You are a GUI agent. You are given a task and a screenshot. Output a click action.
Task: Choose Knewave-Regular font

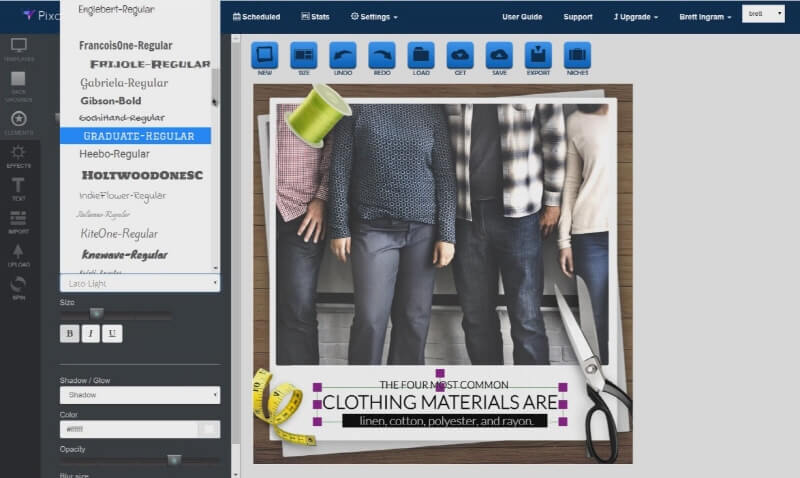coord(124,255)
